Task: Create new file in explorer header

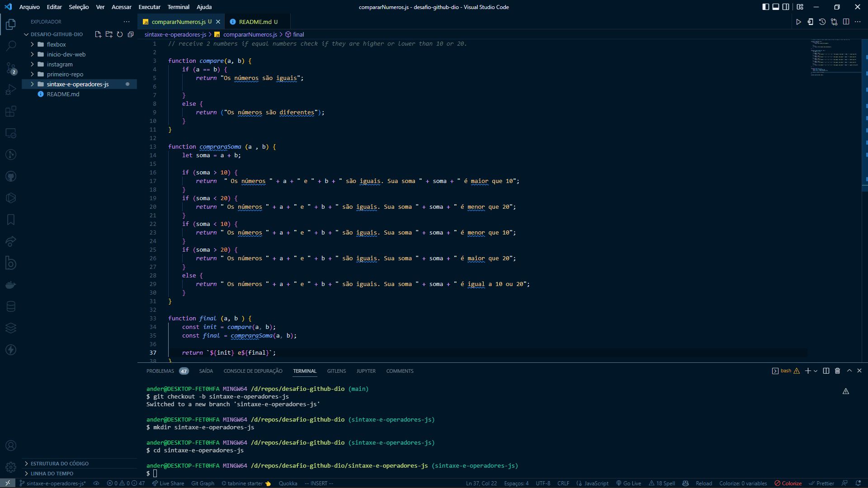Action: (x=98, y=34)
